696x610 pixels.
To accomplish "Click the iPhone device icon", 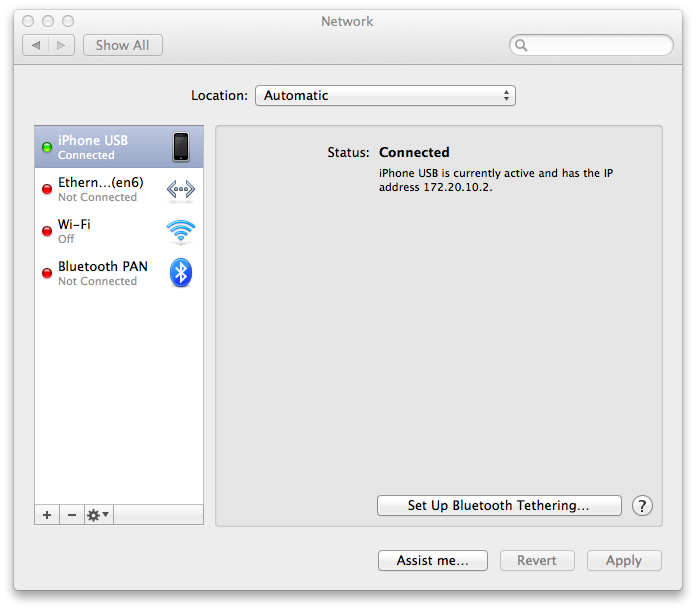I will click(181, 147).
